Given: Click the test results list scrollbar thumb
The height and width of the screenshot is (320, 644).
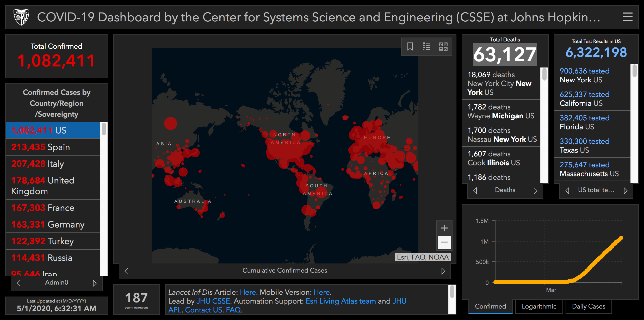Looking at the screenshot, I should click(x=635, y=70).
